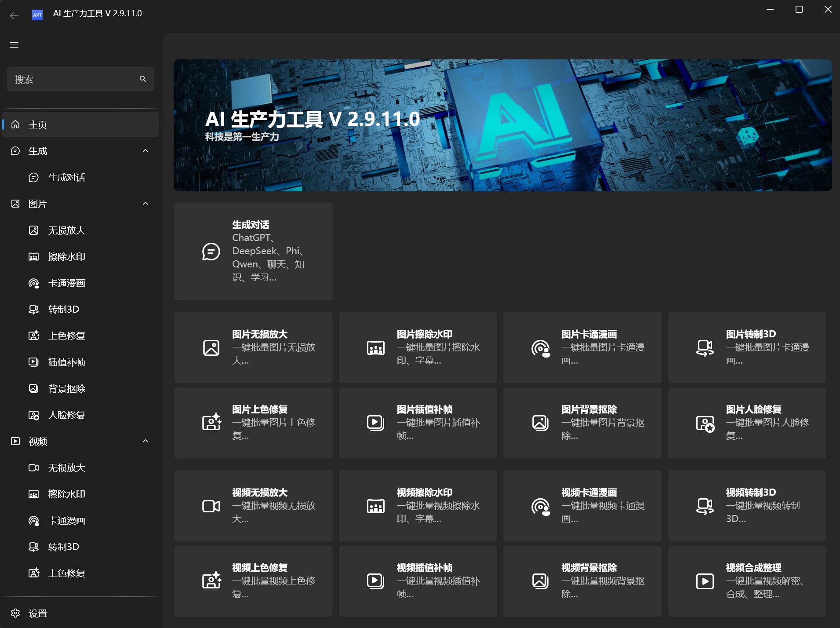Click the video 上色修复 icon in sidebar

34,573
